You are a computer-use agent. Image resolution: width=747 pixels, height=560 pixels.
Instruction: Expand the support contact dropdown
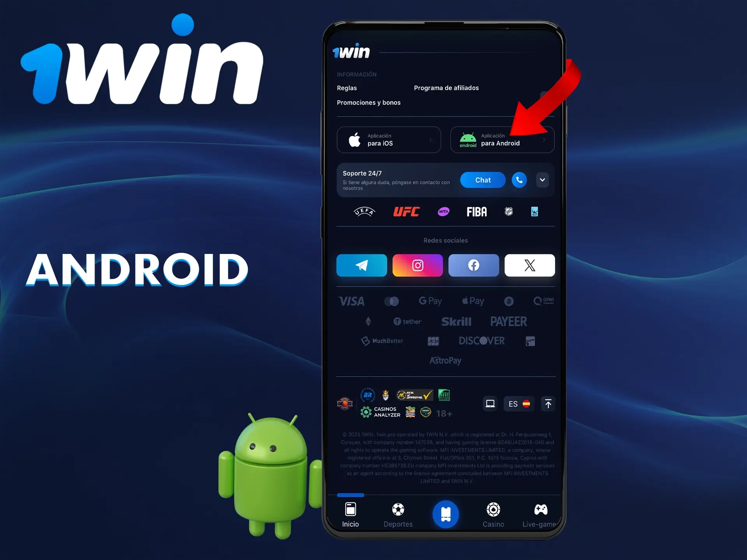point(541,179)
